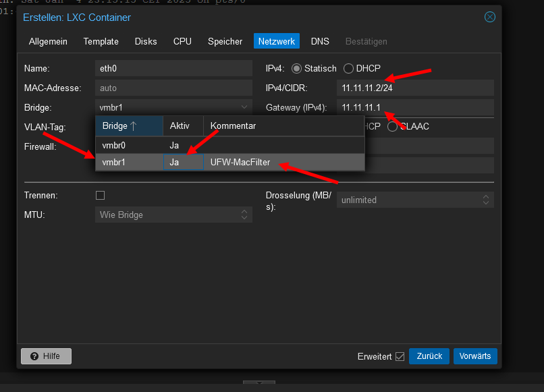This screenshot has height=392, width=544.
Task: Click the IPv4/CIDR input field
Action: 414,88
